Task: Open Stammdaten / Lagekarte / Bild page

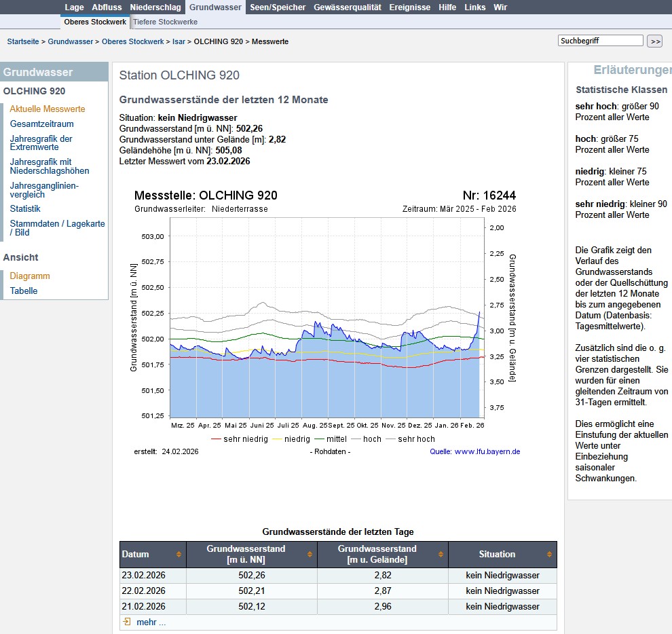Action: point(57,227)
